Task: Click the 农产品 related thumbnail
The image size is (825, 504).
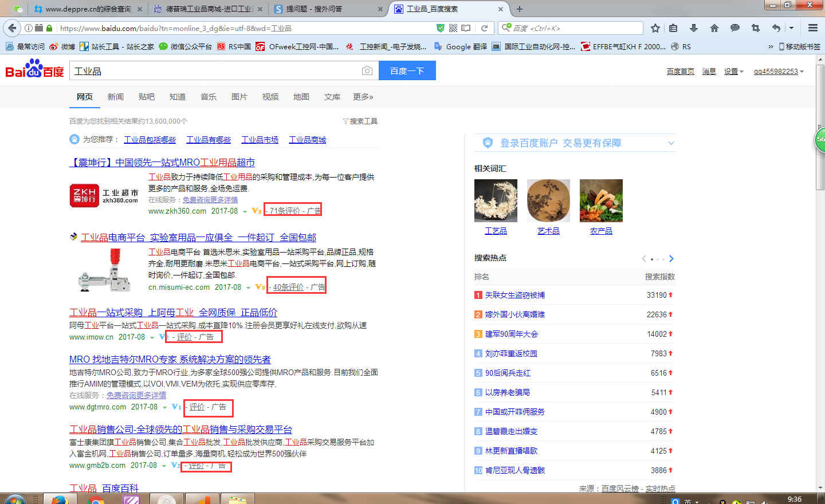Action: (601, 200)
